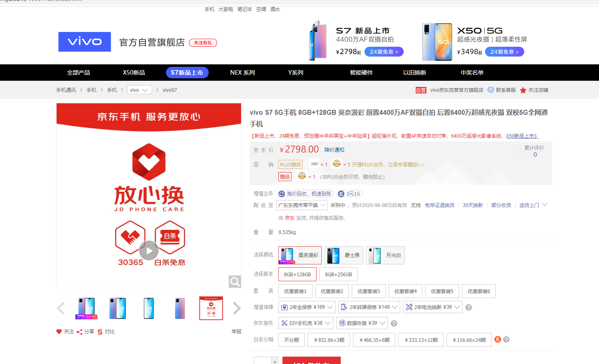
Task: Click the 降价通知 link
Action: click(x=334, y=150)
